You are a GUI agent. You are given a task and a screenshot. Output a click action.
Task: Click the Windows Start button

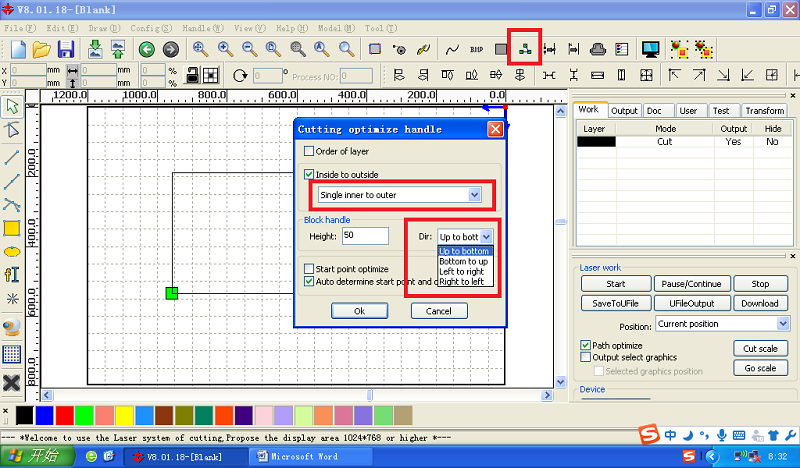tap(36, 456)
